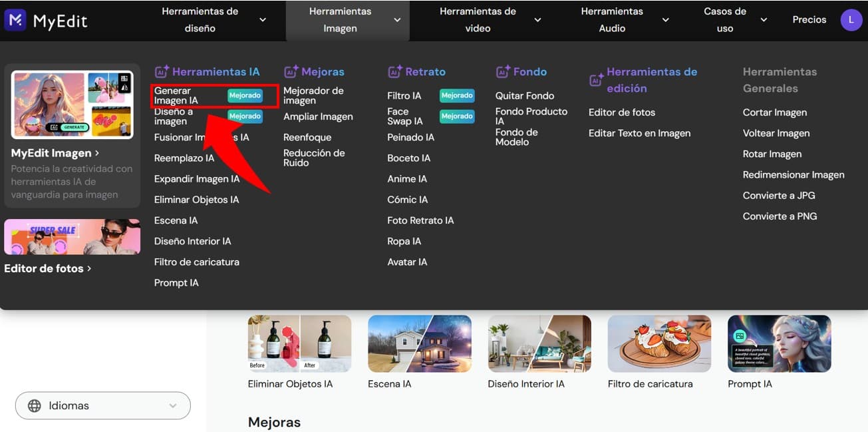
Task: Open Diseño Interior IA in the menu
Action: click(193, 241)
